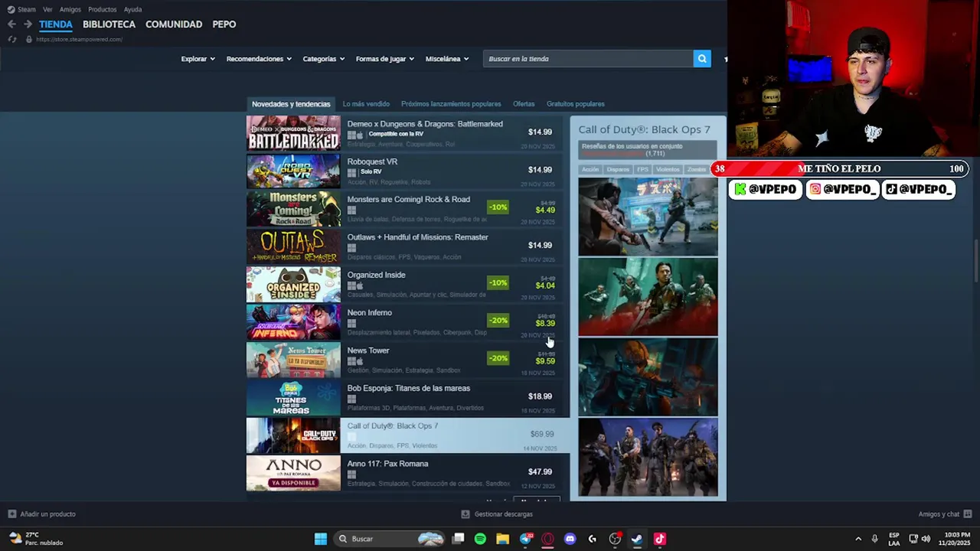Open the PEPO profile section
The height and width of the screenshot is (551, 980).
[224, 24]
